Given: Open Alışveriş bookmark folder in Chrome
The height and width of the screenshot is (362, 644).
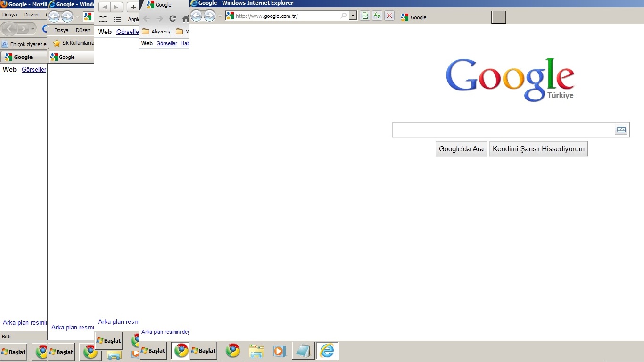Looking at the screenshot, I should tap(156, 32).
